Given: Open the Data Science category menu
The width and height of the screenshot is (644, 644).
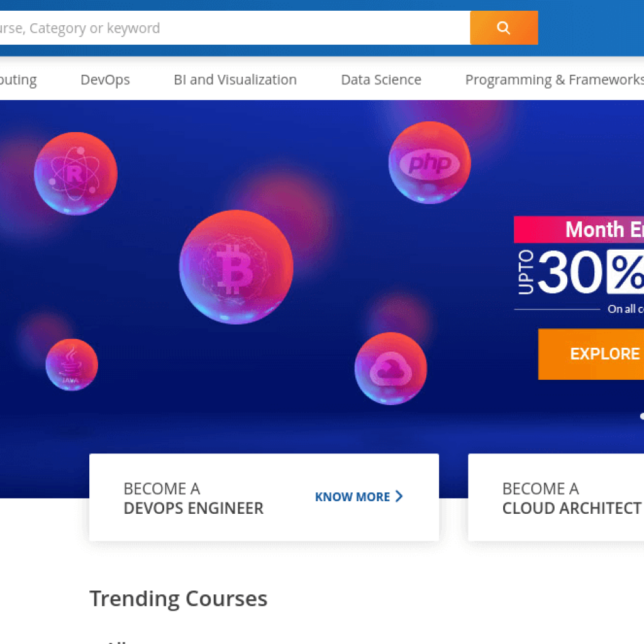Looking at the screenshot, I should click(x=381, y=80).
